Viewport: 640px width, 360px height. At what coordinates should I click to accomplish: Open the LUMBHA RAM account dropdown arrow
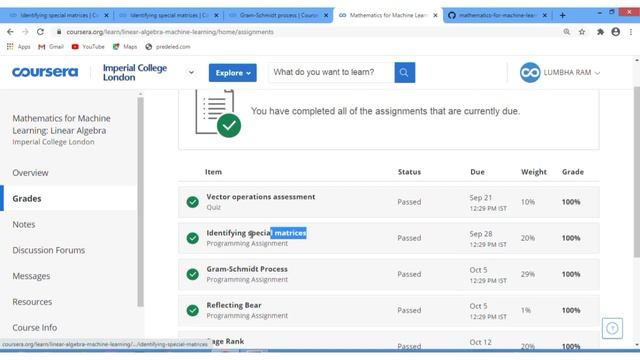pos(598,73)
